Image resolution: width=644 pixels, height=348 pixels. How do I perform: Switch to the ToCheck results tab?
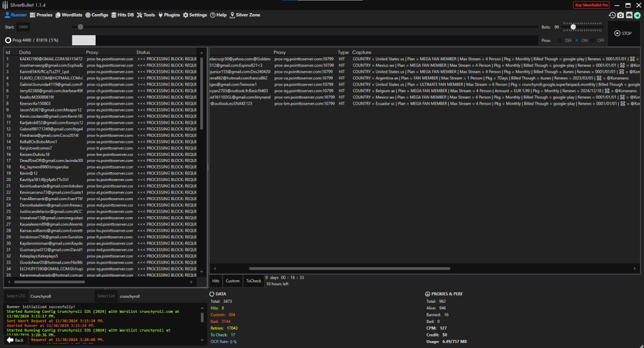253,281
